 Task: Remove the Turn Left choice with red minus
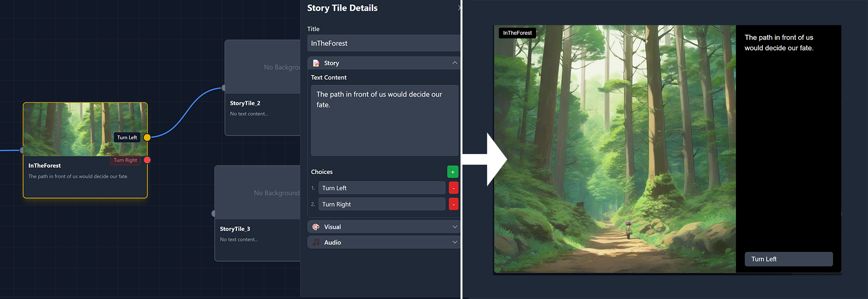tap(453, 188)
